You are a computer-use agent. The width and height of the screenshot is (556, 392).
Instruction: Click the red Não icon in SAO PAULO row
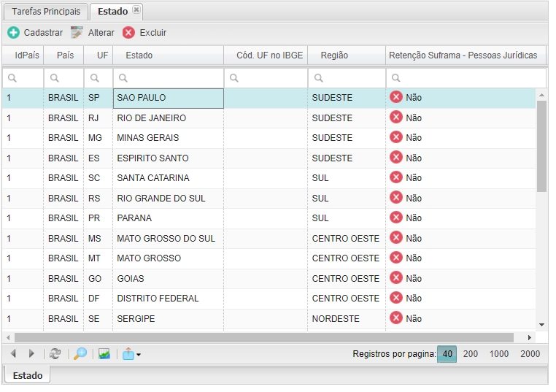coord(396,97)
